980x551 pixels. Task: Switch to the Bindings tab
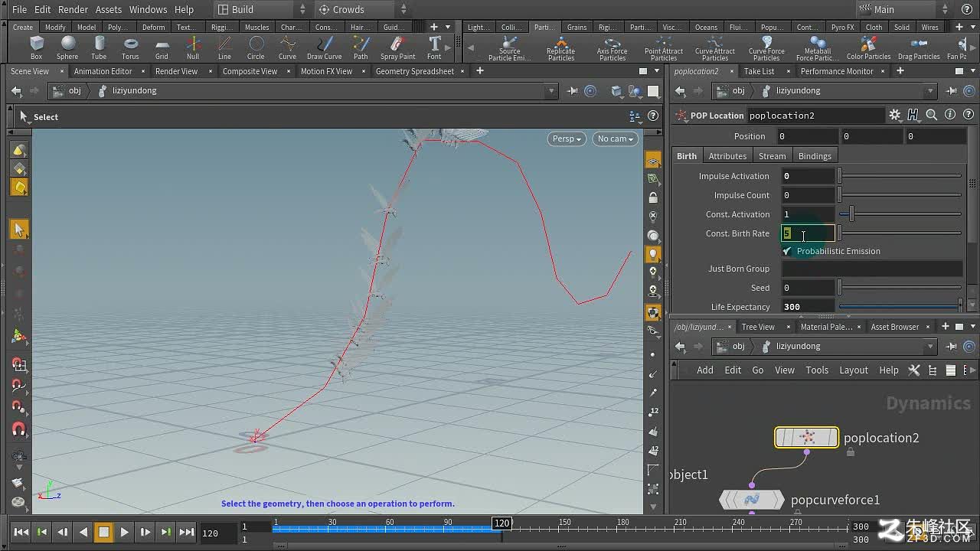pyautogui.click(x=815, y=156)
